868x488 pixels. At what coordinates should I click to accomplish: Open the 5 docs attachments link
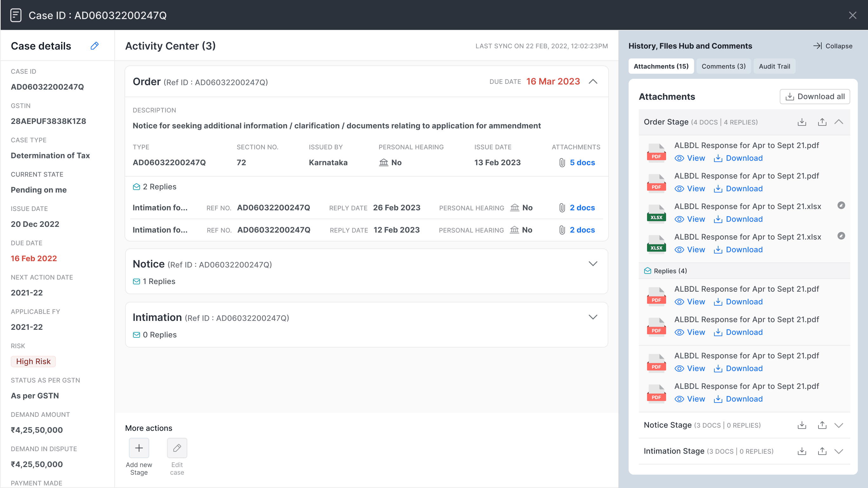tap(582, 163)
